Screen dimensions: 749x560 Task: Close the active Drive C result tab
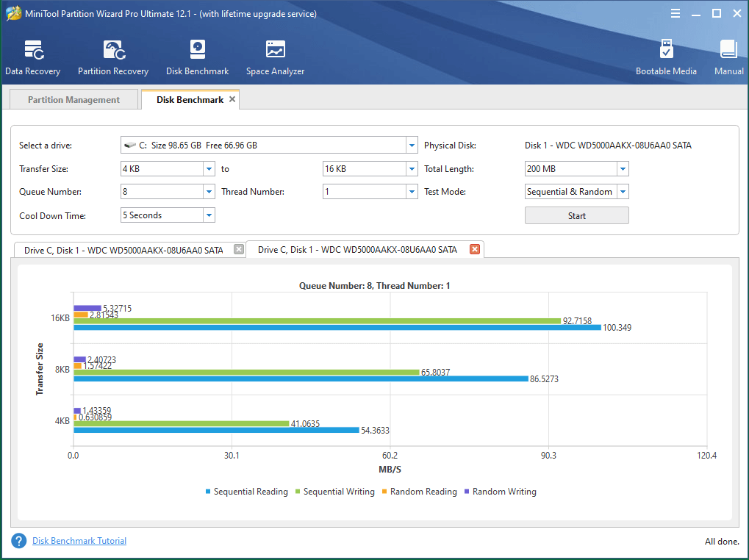click(475, 249)
